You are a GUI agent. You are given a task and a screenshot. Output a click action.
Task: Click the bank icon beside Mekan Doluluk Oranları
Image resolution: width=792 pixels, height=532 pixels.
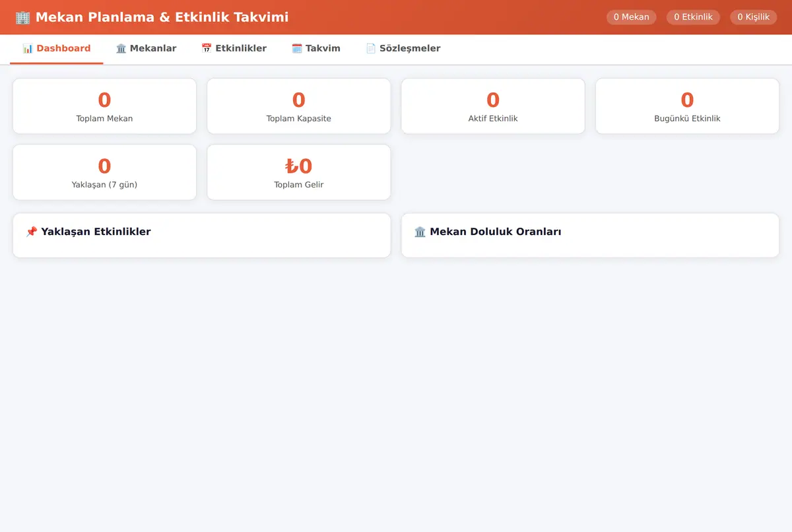click(x=420, y=232)
